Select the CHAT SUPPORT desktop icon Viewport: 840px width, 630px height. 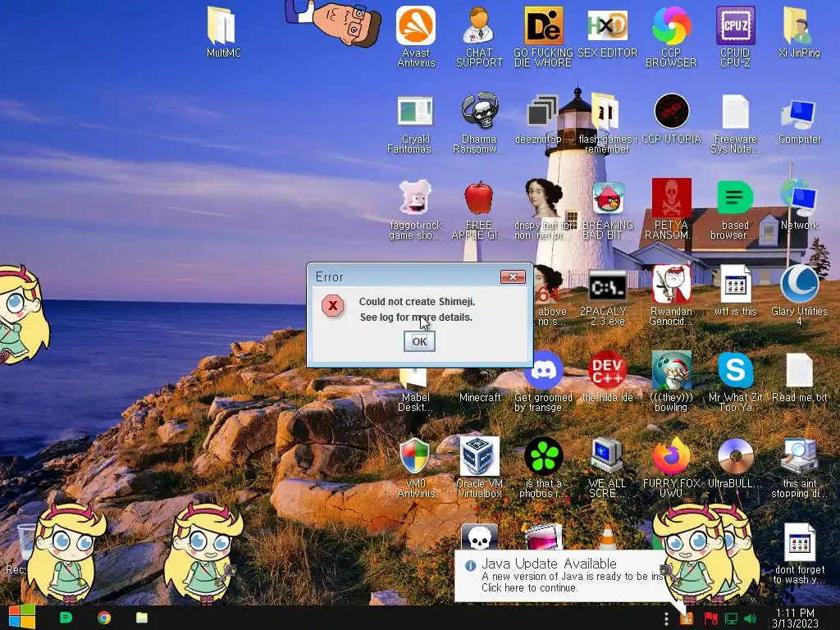(x=479, y=36)
